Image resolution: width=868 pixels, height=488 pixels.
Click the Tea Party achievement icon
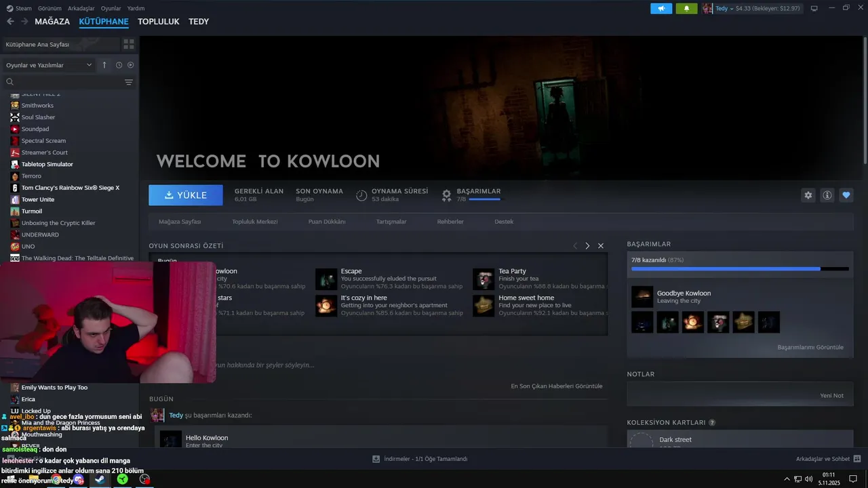pyautogui.click(x=484, y=279)
